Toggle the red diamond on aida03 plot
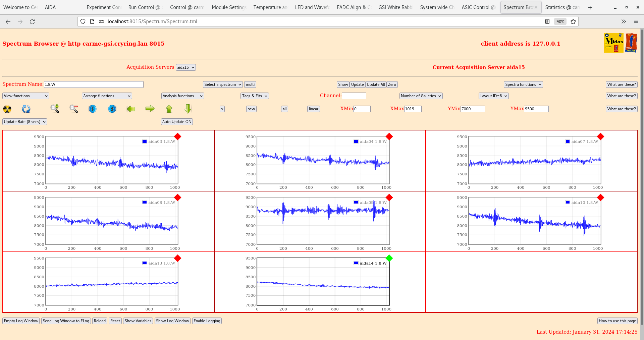The width and height of the screenshot is (644, 340). pos(178,136)
